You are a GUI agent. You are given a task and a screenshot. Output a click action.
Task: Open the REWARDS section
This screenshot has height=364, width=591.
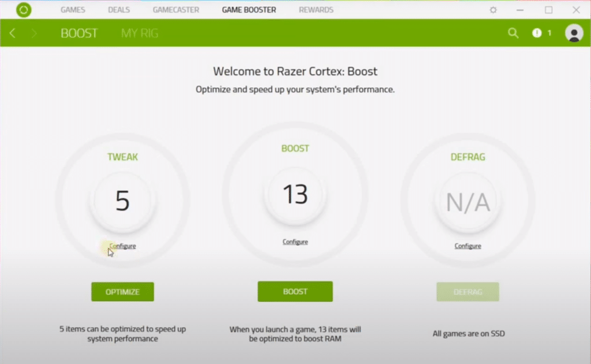[x=316, y=10]
